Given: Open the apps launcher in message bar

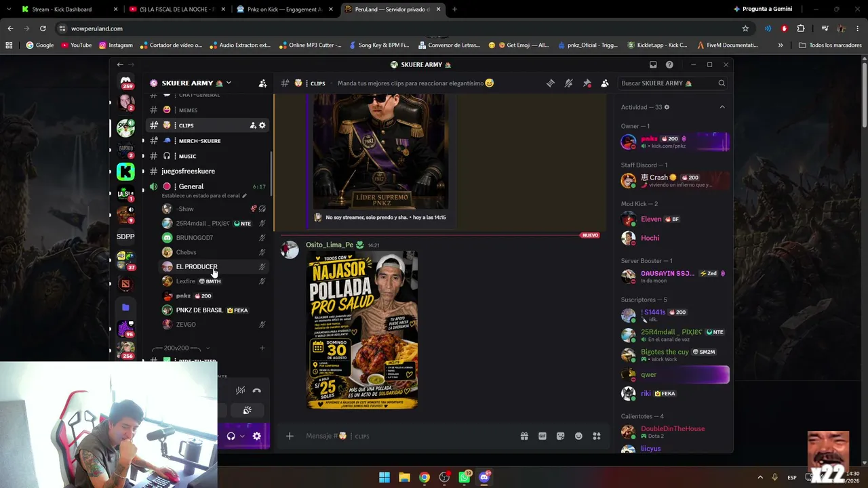Looking at the screenshot, I should pyautogui.click(x=597, y=436).
